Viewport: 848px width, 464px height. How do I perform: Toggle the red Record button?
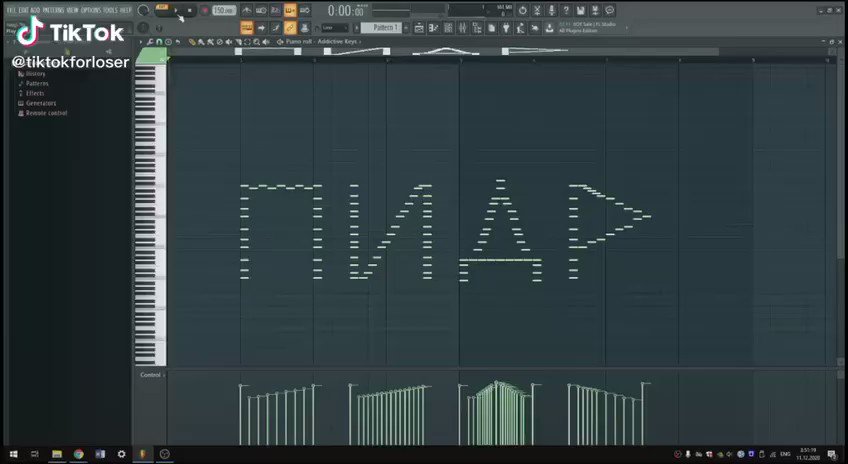(205, 10)
